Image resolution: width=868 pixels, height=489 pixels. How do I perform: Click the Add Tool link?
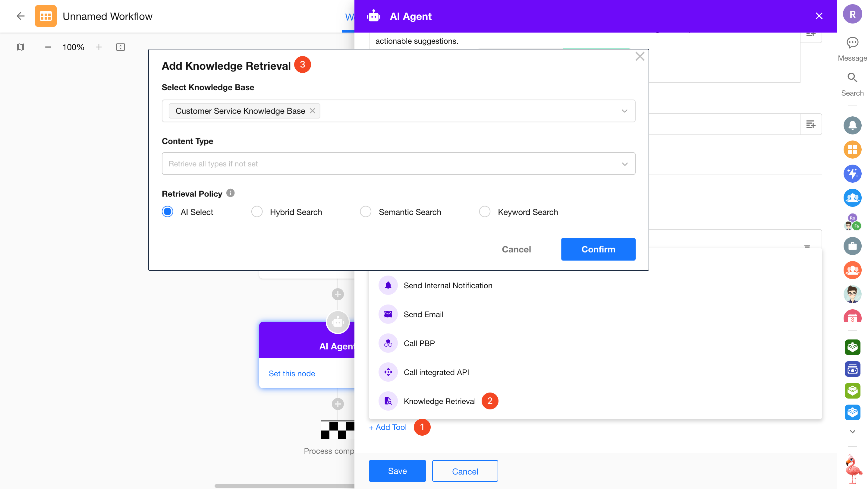click(x=388, y=427)
